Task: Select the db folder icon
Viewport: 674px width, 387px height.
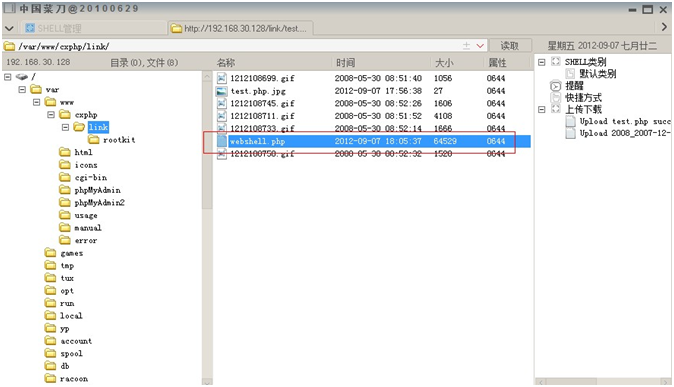Action: [x=50, y=366]
